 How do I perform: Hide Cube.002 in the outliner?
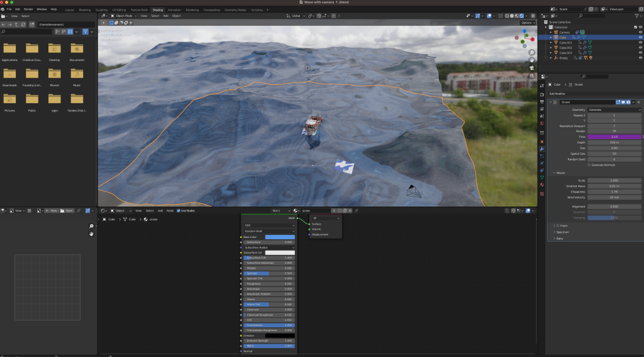click(640, 47)
